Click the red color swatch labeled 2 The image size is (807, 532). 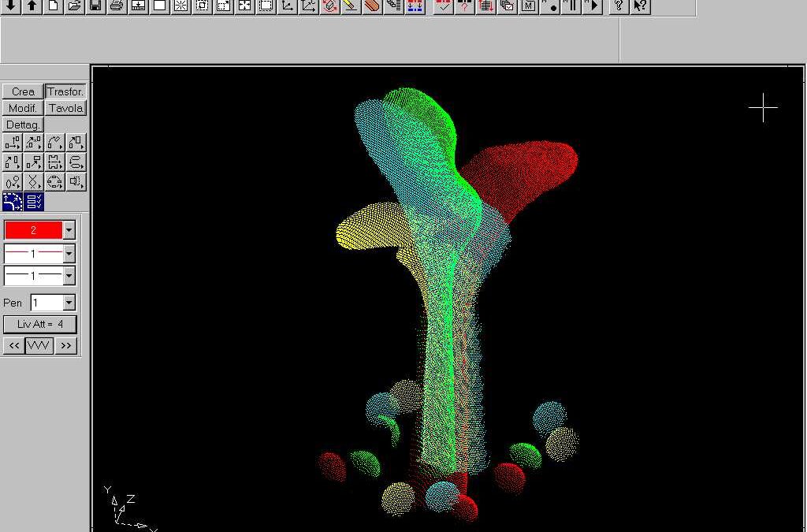[33, 230]
